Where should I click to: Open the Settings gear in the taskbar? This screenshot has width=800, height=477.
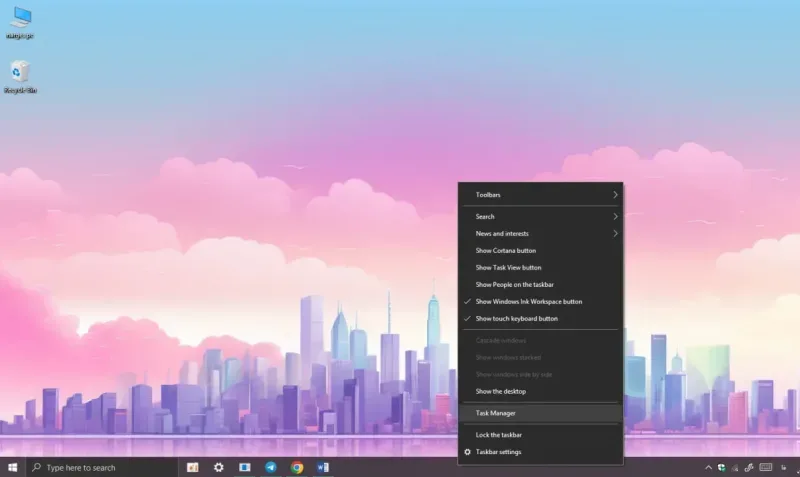[219, 467]
